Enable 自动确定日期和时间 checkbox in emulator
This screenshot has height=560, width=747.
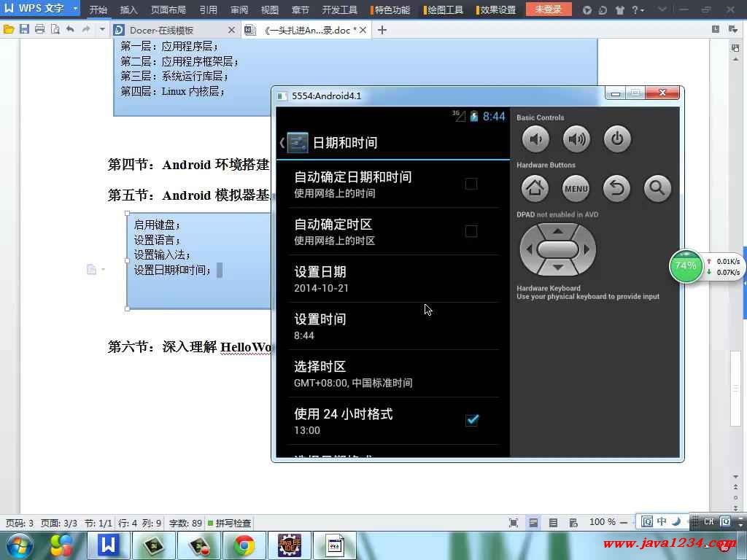point(471,184)
